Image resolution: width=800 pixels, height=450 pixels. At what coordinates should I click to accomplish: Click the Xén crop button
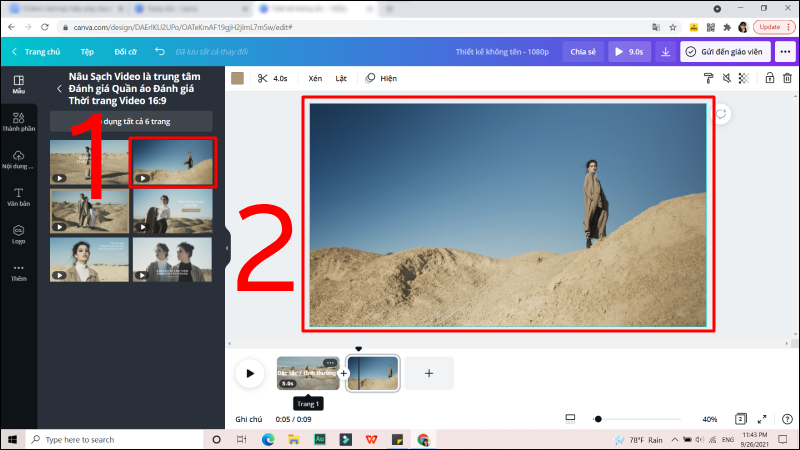click(315, 78)
